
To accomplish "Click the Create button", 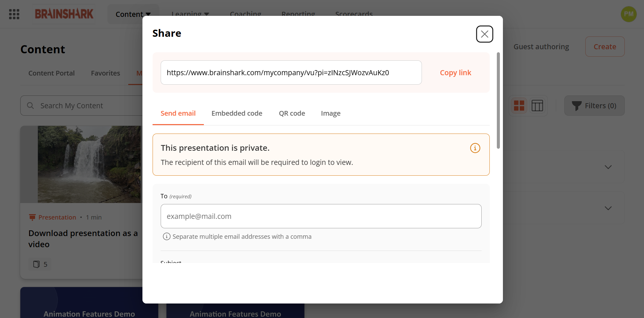I will pos(605,47).
